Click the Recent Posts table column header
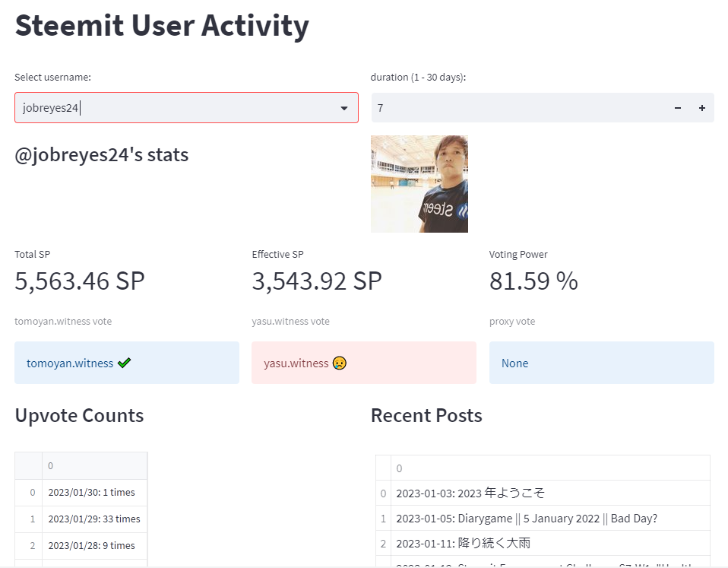Viewport: 728px width, 568px height. (x=550, y=468)
